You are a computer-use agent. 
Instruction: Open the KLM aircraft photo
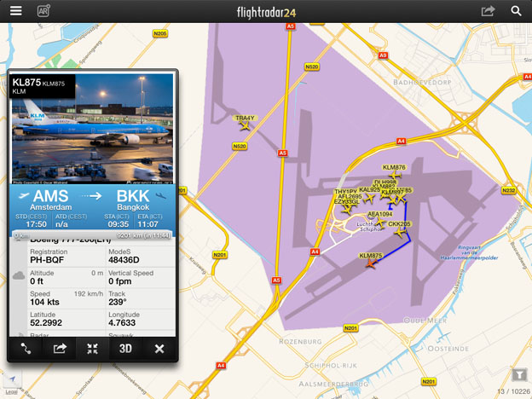pyautogui.click(x=92, y=129)
